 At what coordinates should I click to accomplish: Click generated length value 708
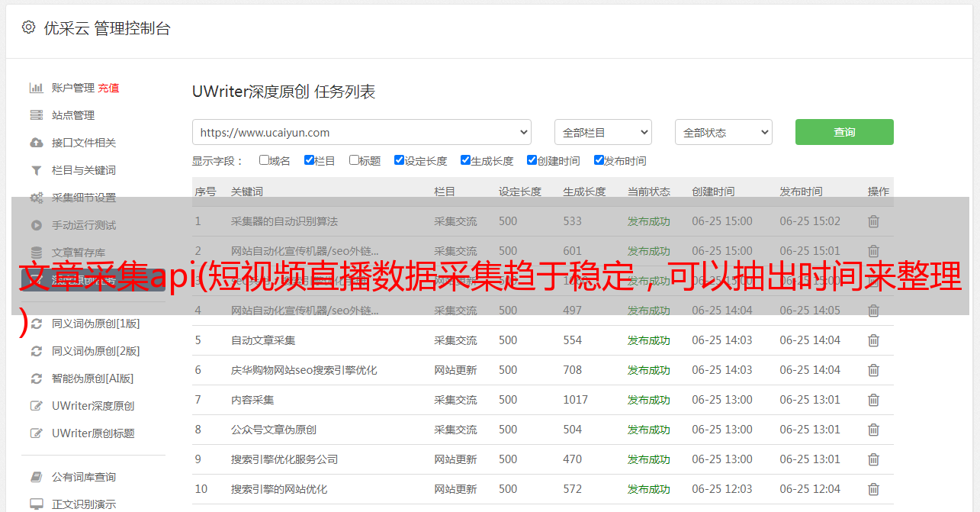[x=573, y=370]
